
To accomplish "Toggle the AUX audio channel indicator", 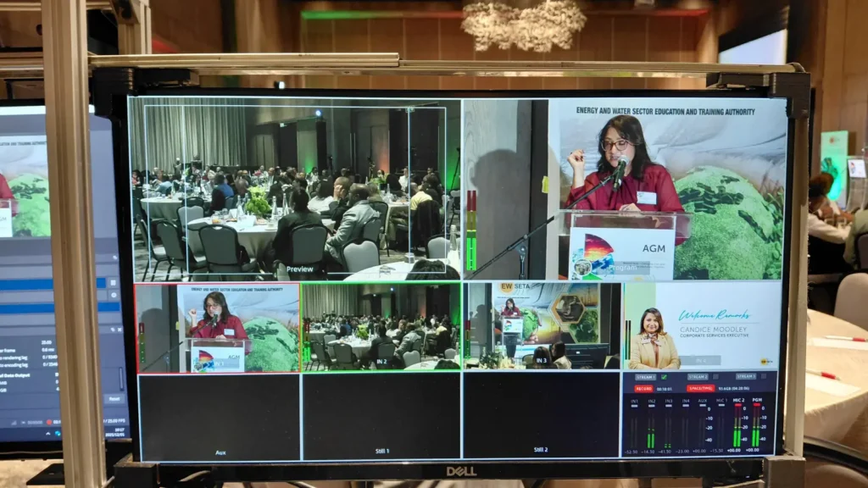I will click(x=703, y=406).
